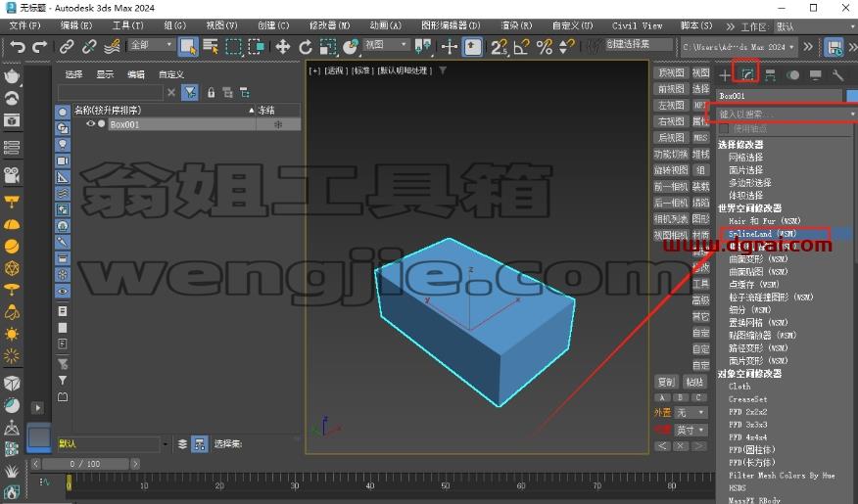
Task: Open the 外置 无 dropdown
Action: click(x=691, y=412)
